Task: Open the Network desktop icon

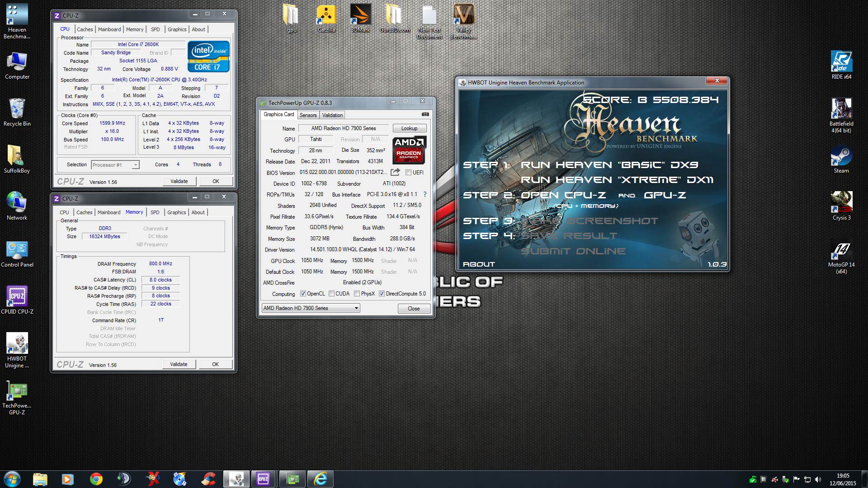Action: (x=17, y=206)
